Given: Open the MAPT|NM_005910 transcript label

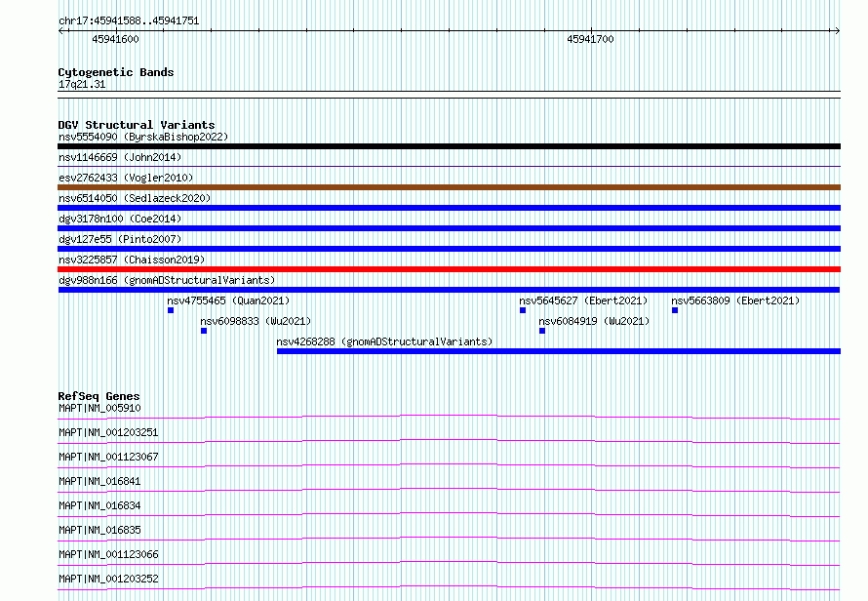Looking at the screenshot, I should [x=99, y=408].
